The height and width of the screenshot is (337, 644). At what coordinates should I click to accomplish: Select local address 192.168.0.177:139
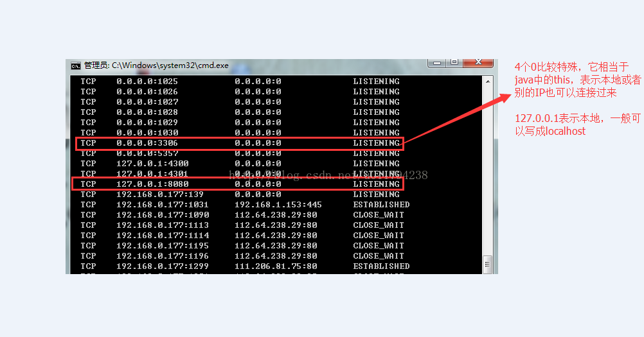click(160, 194)
